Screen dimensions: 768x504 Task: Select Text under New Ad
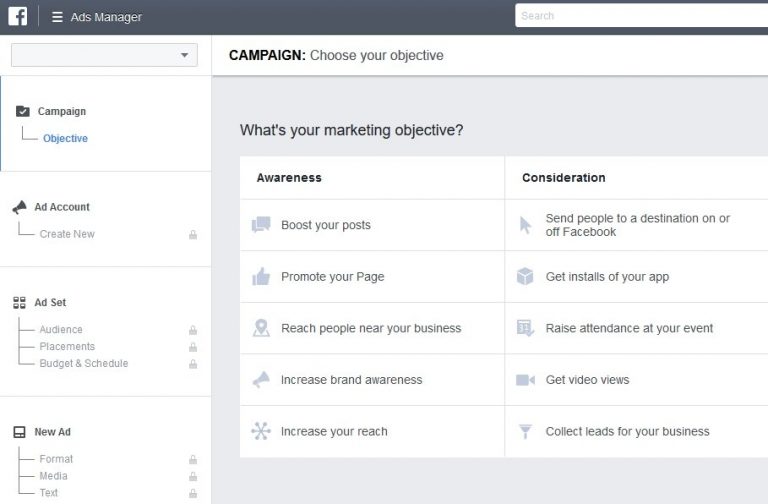tap(48, 493)
